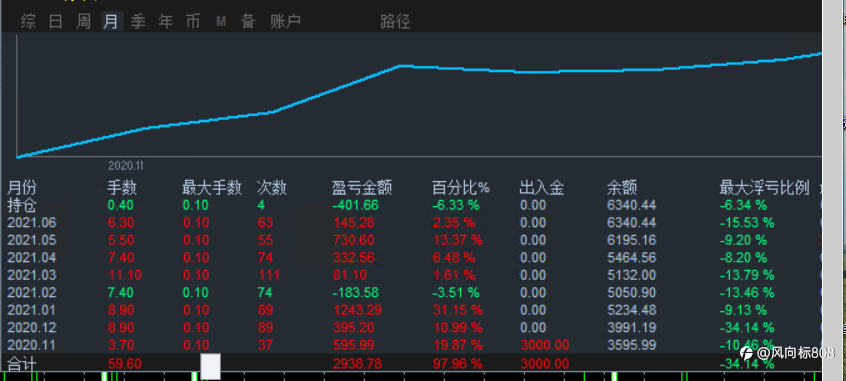Click the 2020.11 chart axis label
Image resolution: width=846 pixels, height=381 pixels.
click(x=126, y=166)
